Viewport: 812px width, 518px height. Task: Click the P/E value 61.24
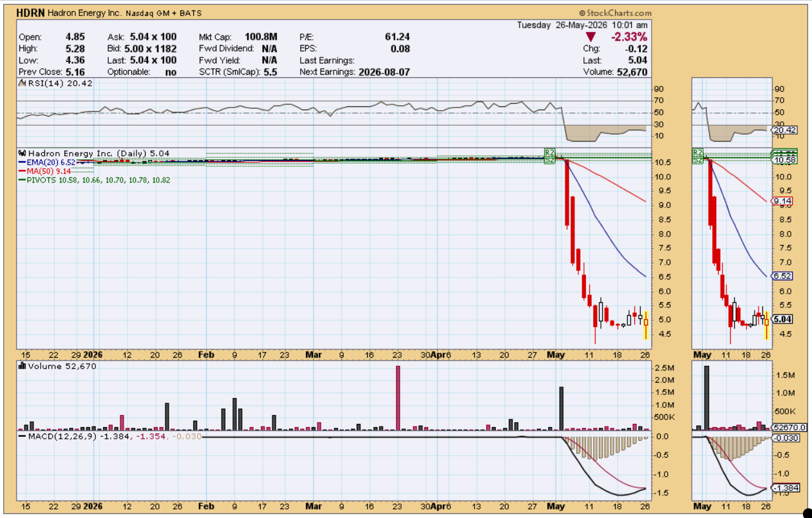pyautogui.click(x=397, y=37)
